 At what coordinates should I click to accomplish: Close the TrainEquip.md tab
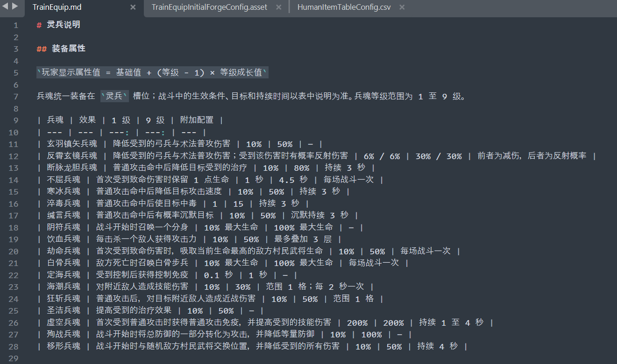pos(133,7)
